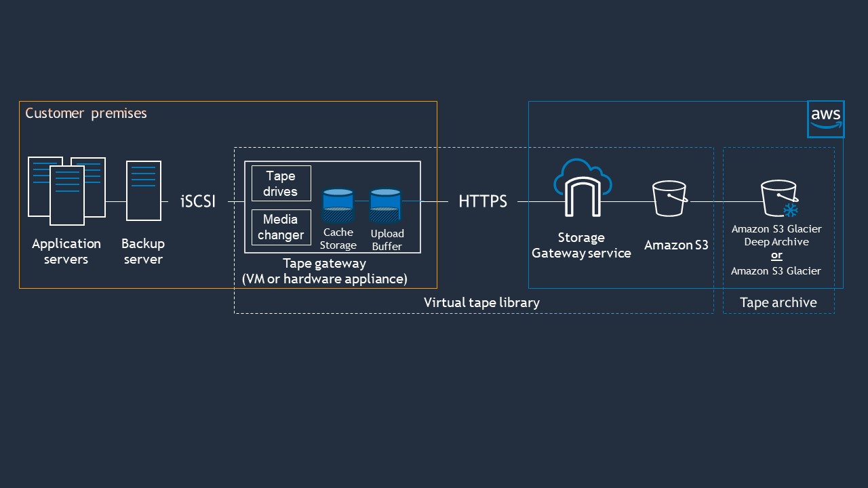Expand the Tape archive dashed region
The width and height of the screenshot is (868, 488).
(x=778, y=302)
